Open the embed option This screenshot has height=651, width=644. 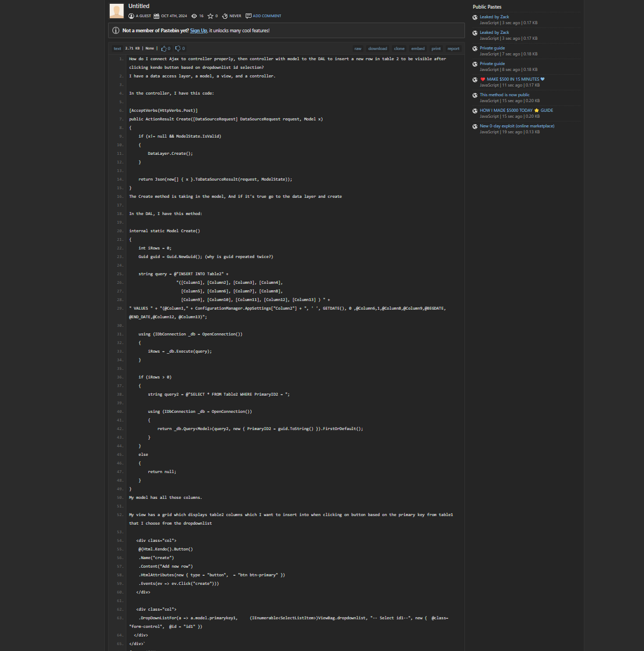pos(418,48)
